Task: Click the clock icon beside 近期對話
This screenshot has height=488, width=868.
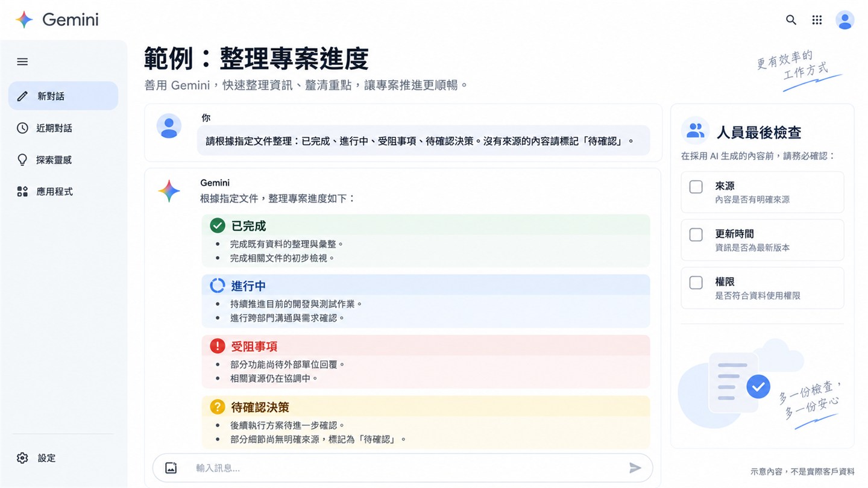Action: (22, 128)
